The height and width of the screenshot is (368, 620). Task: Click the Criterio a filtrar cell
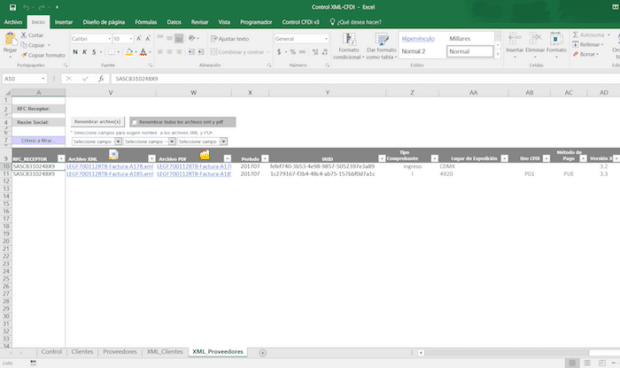(38, 141)
